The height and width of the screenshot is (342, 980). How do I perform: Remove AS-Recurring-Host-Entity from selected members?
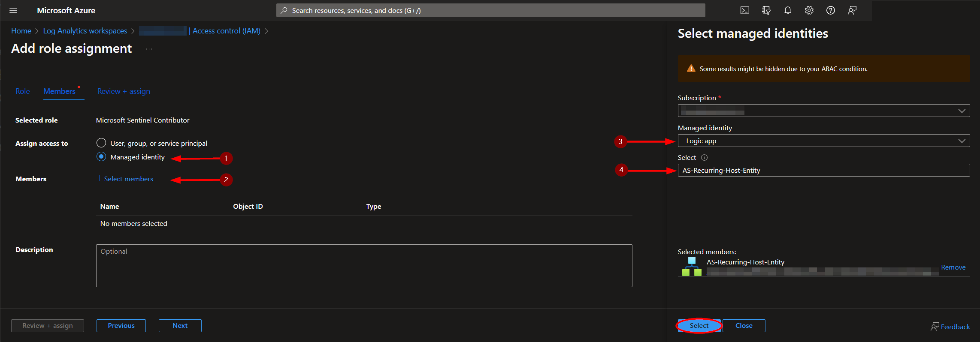coord(953,267)
